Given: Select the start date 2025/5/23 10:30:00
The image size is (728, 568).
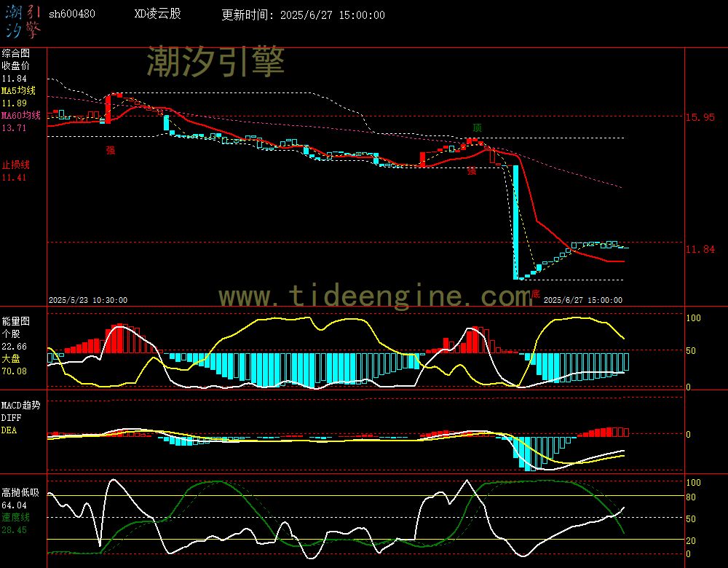Looking at the screenshot, I should pyautogui.click(x=88, y=300).
